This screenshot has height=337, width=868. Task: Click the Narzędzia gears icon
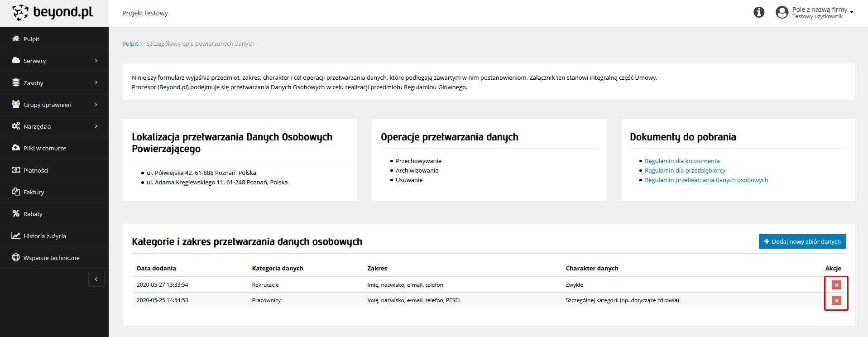(x=16, y=126)
